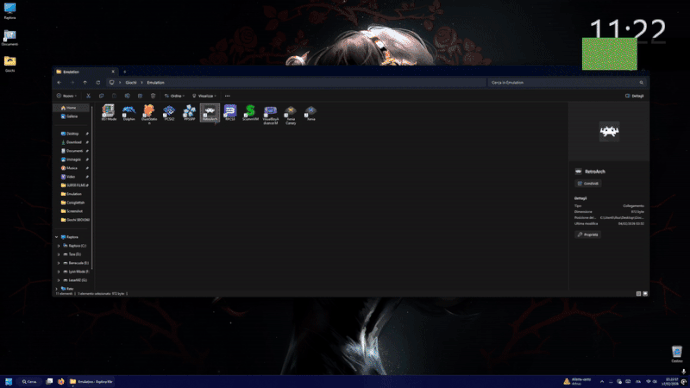Screen dimensions: 690x388
Task: Select Home in the sidebar
Action: [x=71, y=108]
